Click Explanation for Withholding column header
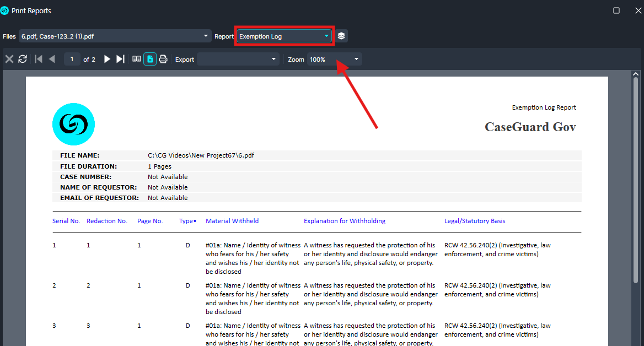This screenshot has height=346, width=644. pyautogui.click(x=345, y=221)
